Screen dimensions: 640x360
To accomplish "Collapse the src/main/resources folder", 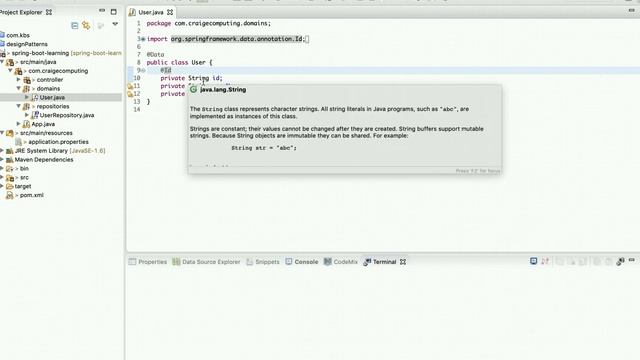I will pyautogui.click(x=2, y=133).
